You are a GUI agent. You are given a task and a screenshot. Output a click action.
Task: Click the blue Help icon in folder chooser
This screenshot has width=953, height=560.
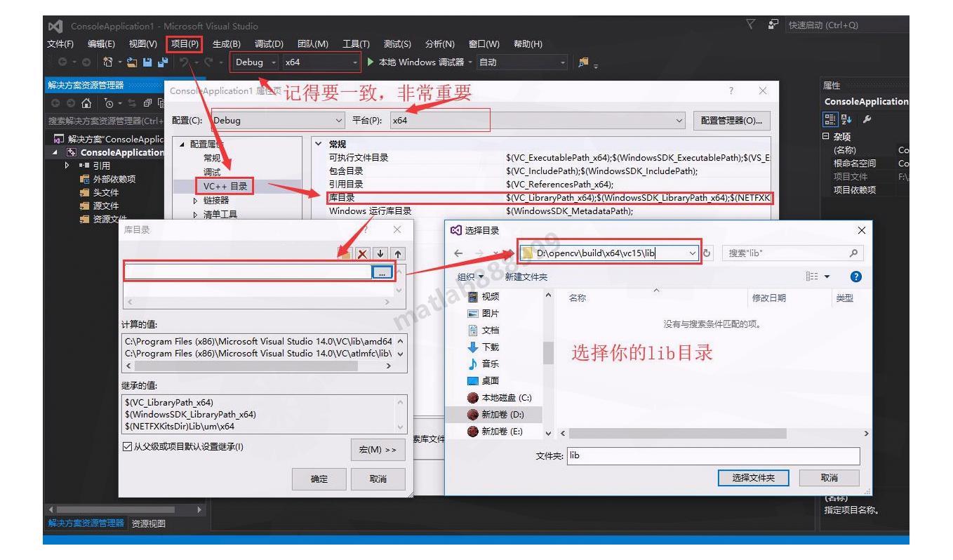(855, 277)
